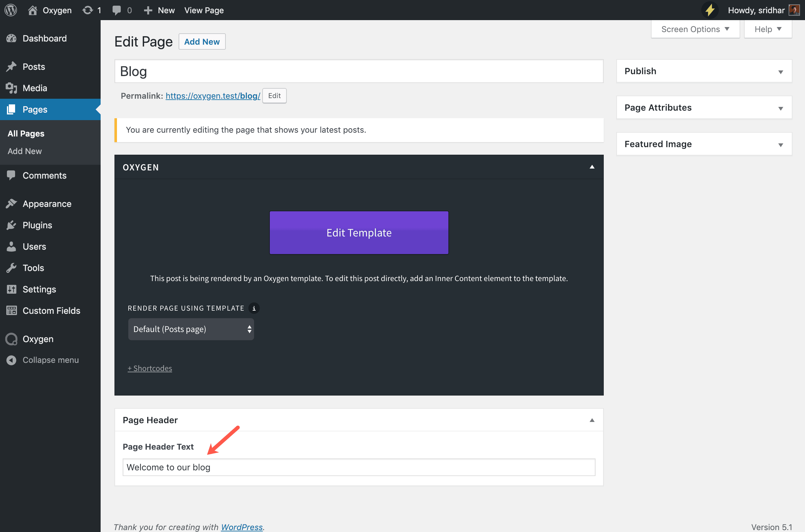Click the Plugins plug icon in the sidebar
The height and width of the screenshot is (532, 805).
click(x=11, y=225)
